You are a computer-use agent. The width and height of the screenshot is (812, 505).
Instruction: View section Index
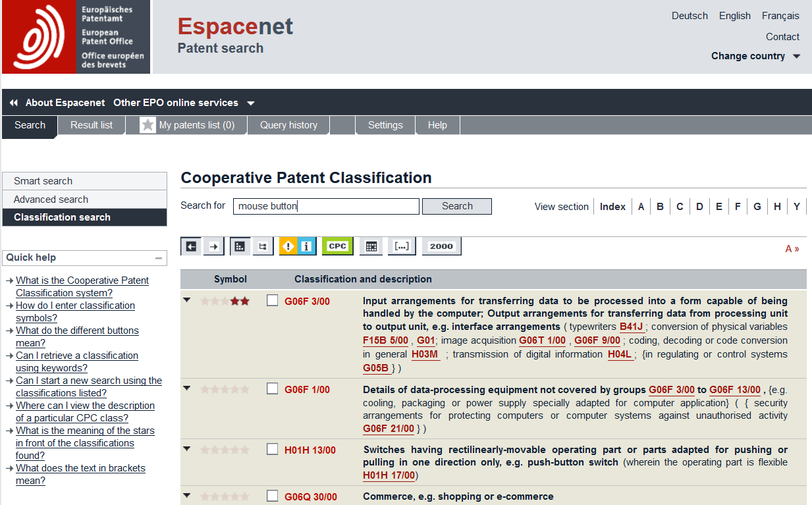point(612,207)
